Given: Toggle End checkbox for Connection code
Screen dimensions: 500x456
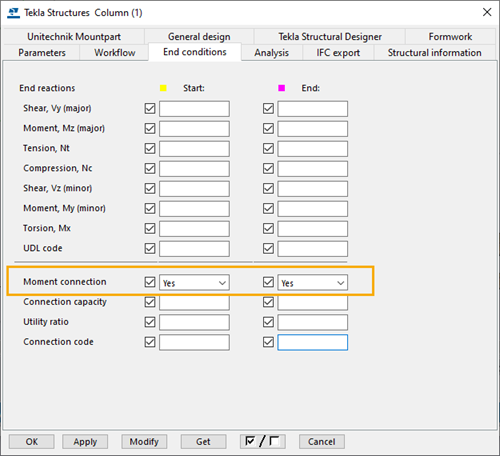Looking at the screenshot, I should coord(268,342).
